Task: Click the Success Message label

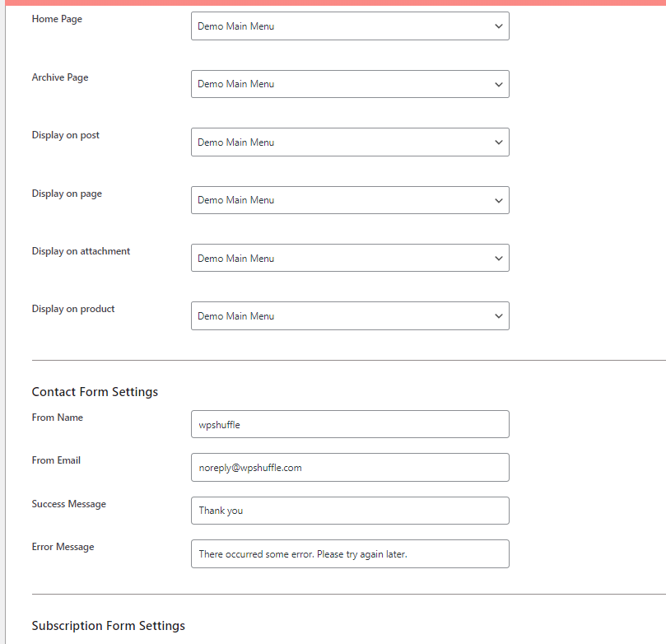Action: 69,504
